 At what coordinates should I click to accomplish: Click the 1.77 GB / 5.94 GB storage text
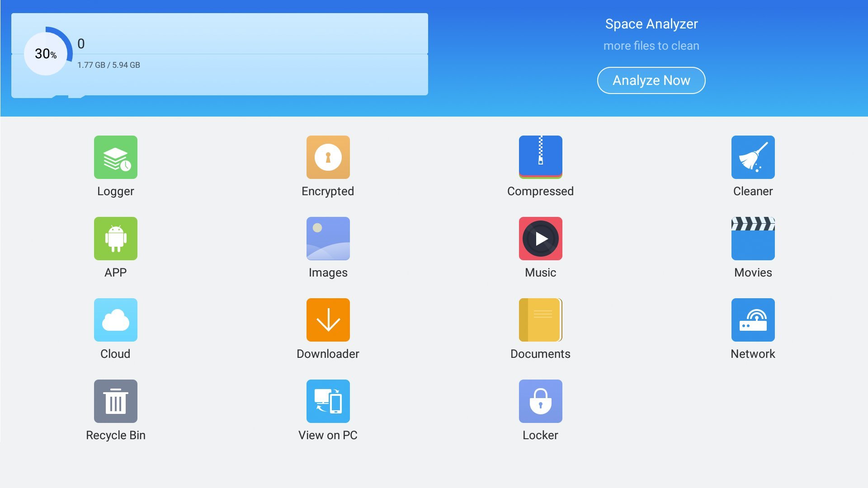108,65
